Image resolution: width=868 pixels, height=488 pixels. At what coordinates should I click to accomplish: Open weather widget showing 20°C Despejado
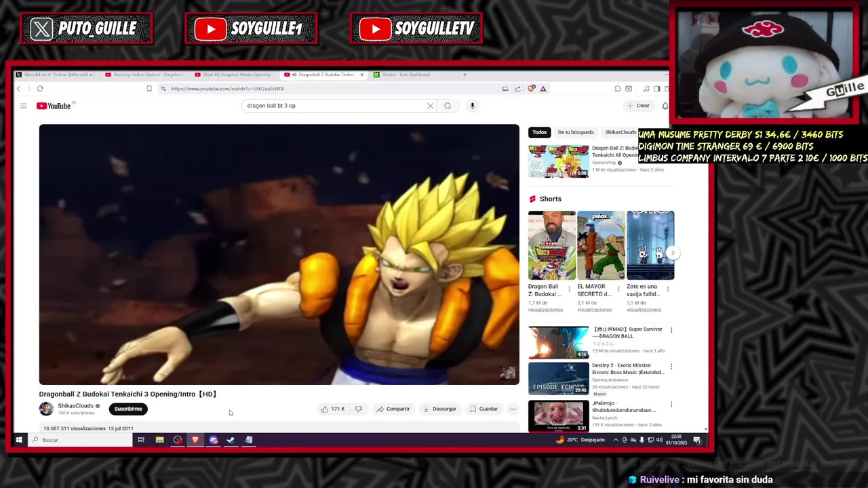point(580,440)
